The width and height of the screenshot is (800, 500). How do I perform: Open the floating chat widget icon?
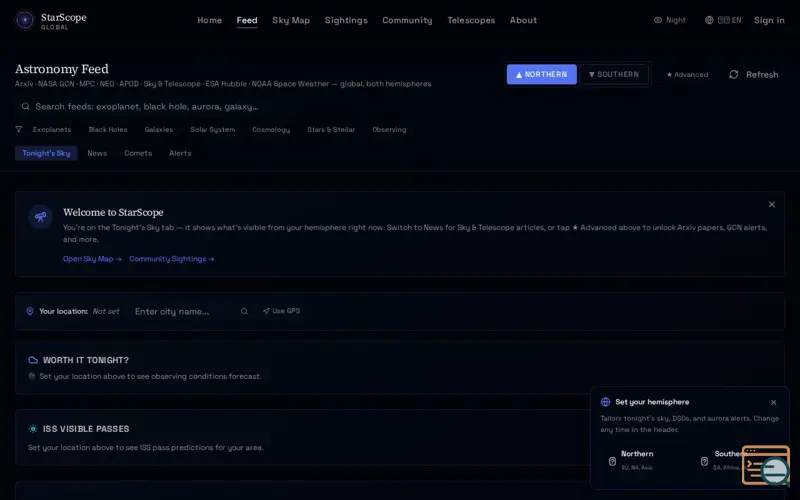coord(766,465)
